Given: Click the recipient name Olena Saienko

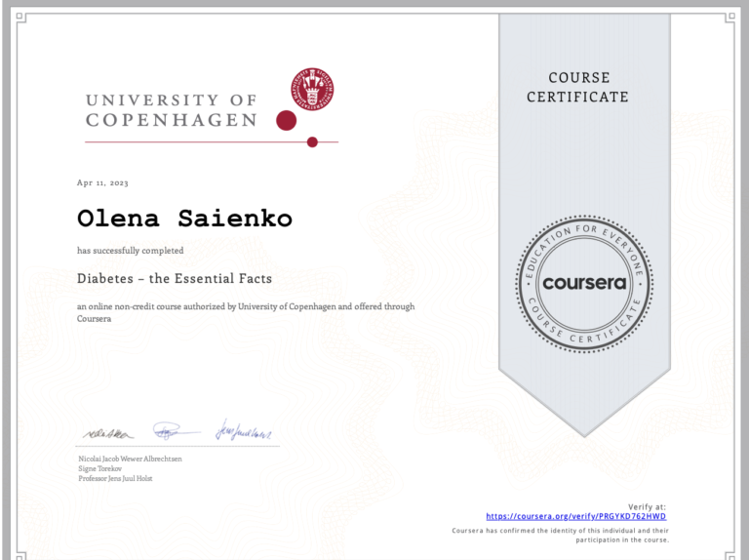Looking at the screenshot, I should [x=184, y=219].
